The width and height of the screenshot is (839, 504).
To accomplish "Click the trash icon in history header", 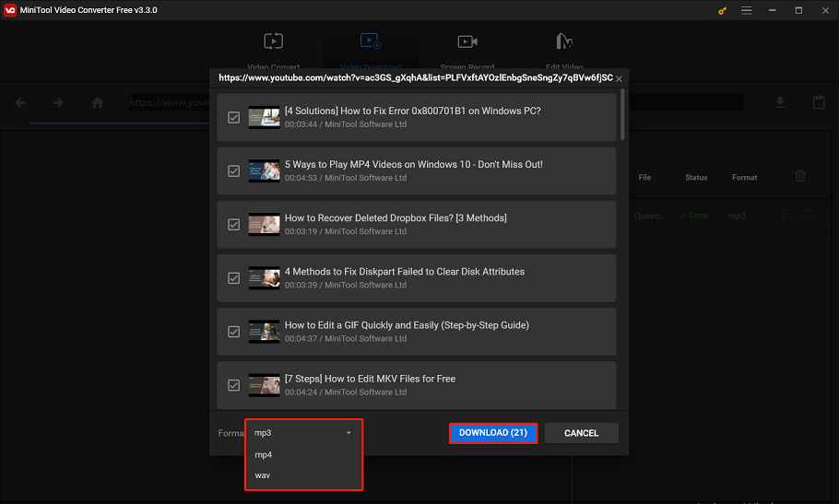I will [800, 176].
